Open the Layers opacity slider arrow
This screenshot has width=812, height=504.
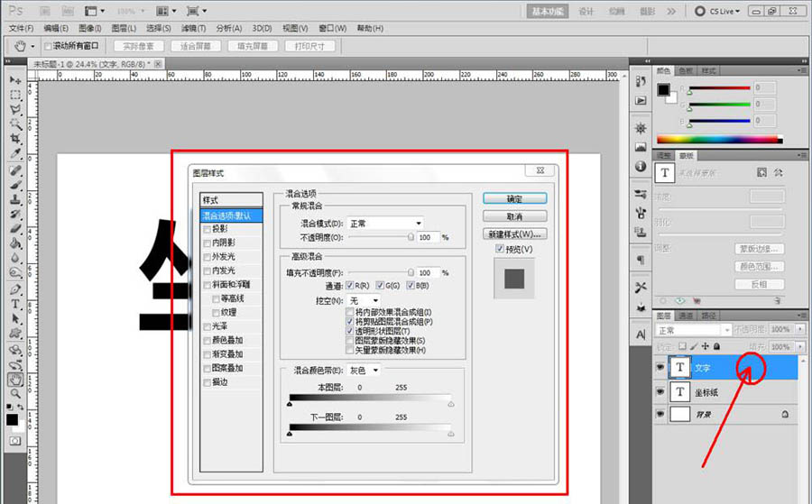pyautogui.click(x=800, y=329)
